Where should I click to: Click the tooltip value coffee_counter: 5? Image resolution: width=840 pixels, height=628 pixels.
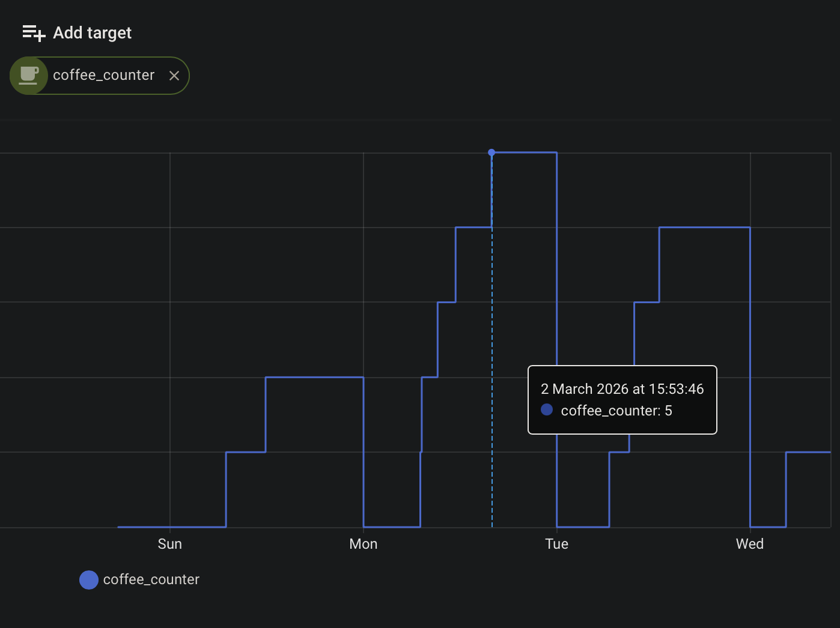616,411
